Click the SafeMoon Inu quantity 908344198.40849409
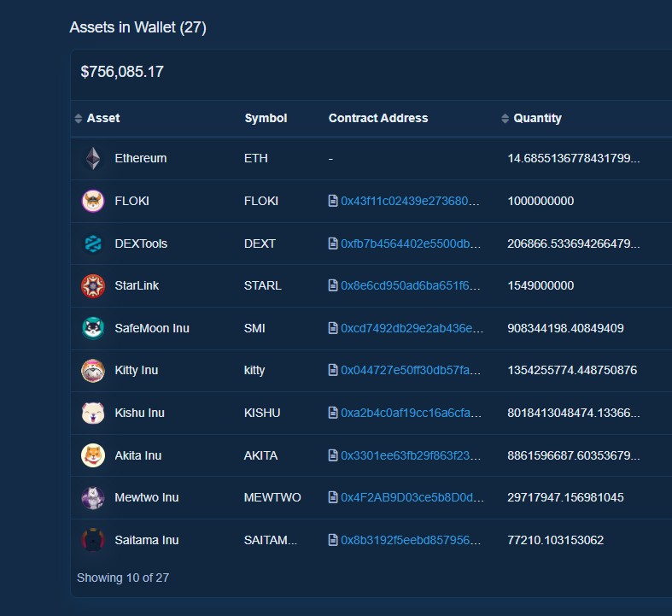This screenshot has height=616, width=672. (566, 328)
